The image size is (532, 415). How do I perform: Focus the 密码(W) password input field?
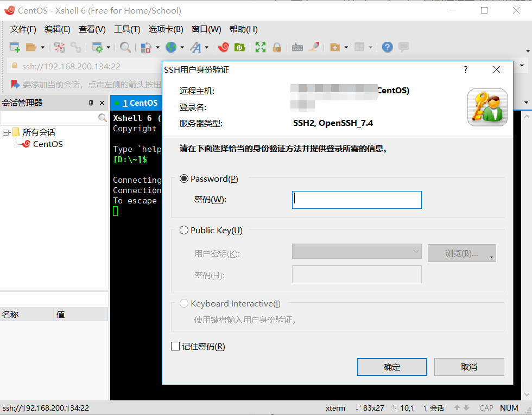tap(357, 200)
